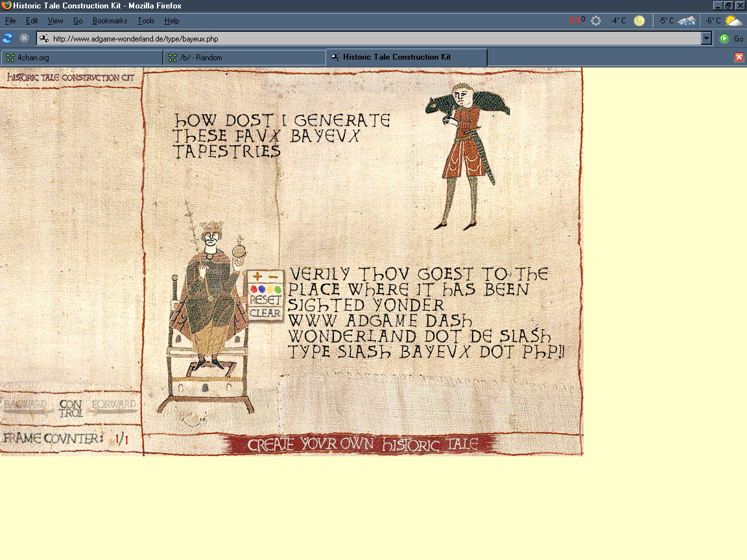The height and width of the screenshot is (560, 747).
Task: Pick the red color dot
Action: tap(254, 289)
